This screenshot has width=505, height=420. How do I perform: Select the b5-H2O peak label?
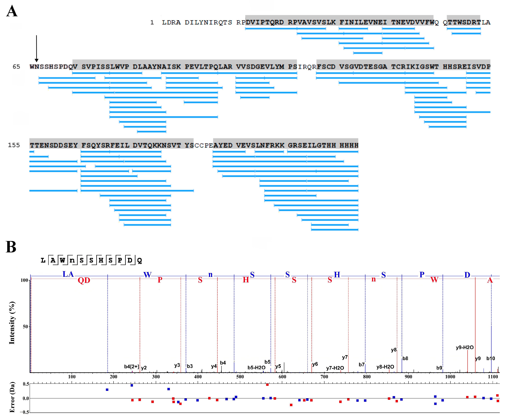point(256,368)
